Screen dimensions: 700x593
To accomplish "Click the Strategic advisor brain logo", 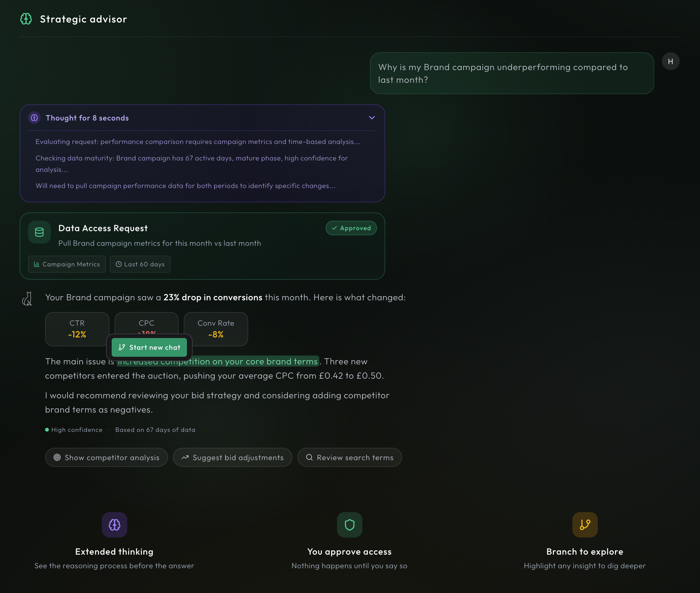I will coord(26,19).
